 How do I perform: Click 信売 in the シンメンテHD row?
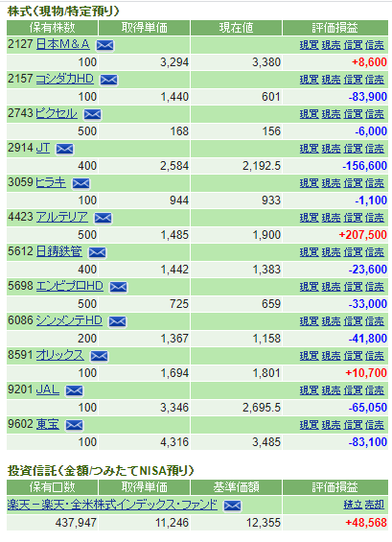[375, 321]
